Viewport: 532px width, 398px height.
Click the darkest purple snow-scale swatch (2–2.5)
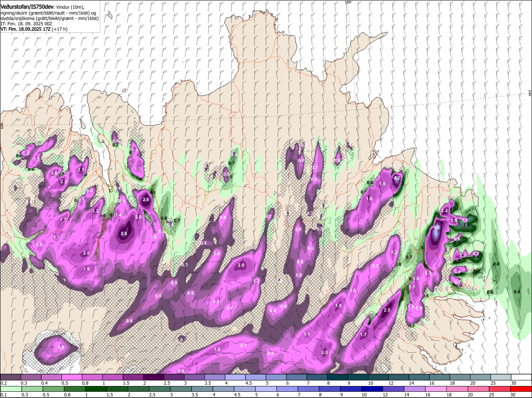coord(153,377)
